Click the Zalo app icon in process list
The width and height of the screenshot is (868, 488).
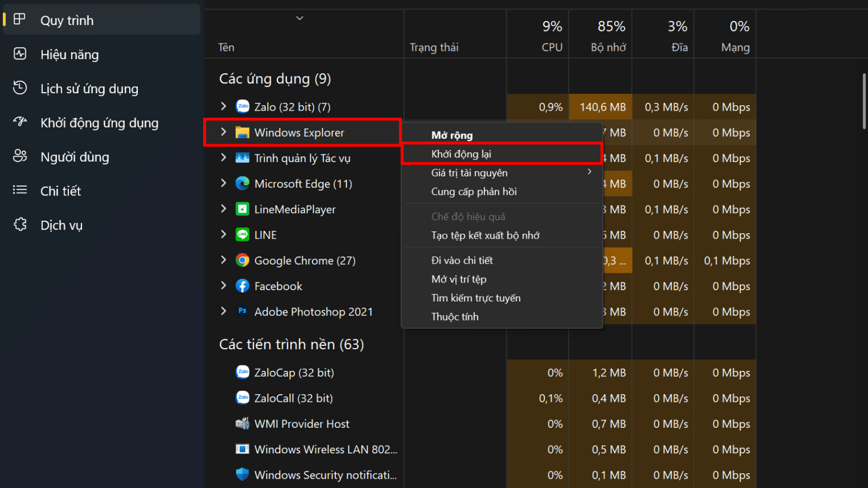(242, 107)
